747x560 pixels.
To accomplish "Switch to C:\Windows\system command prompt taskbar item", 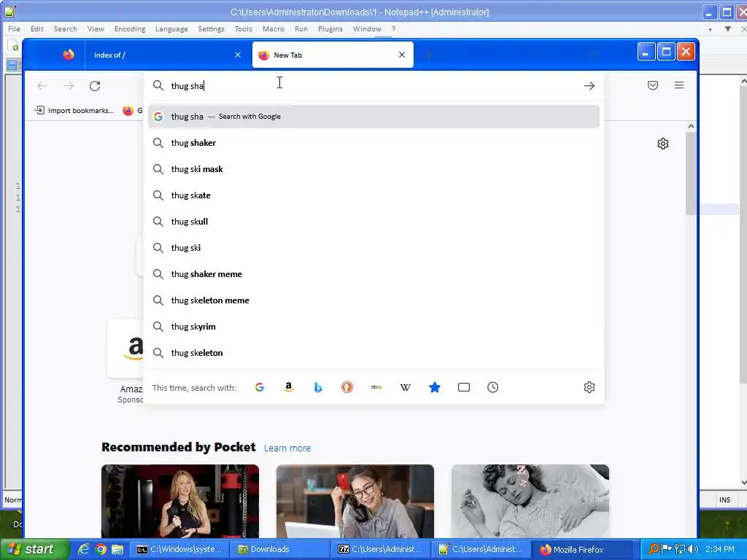I will coord(180,549).
